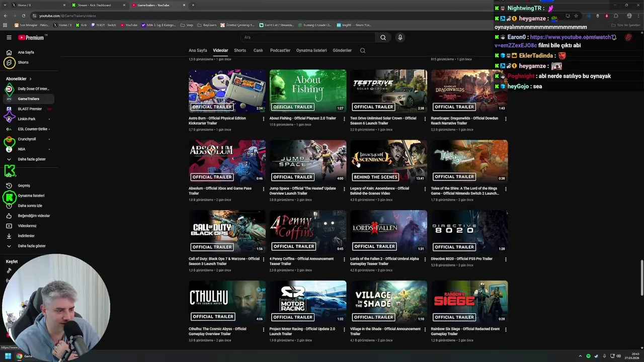
Task: Open Podcast'ler channel tab
Action: (280, 50)
